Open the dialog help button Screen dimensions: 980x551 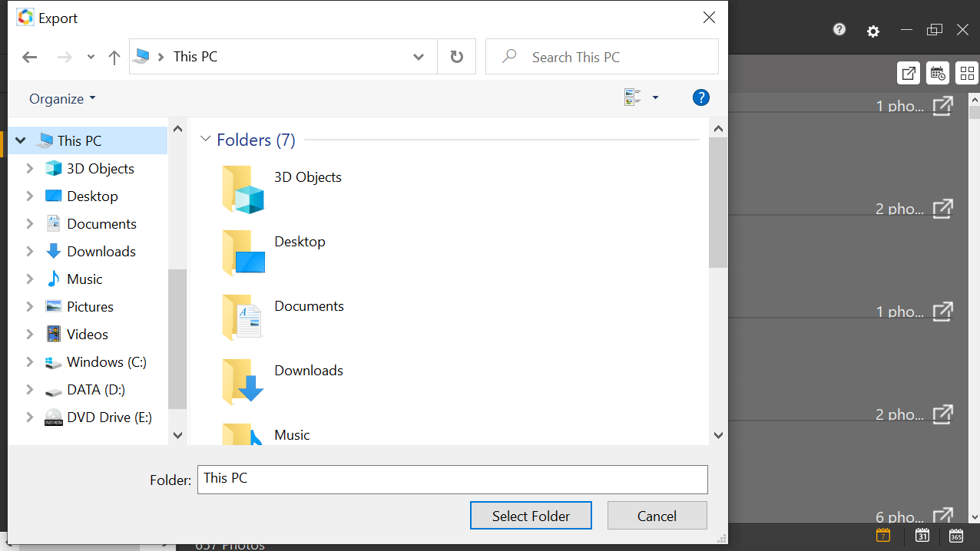pyautogui.click(x=700, y=98)
